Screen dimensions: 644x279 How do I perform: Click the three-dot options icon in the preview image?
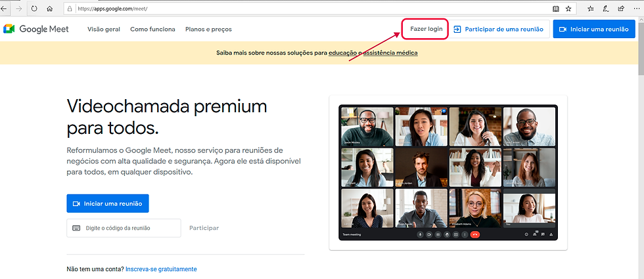pyautogui.click(x=465, y=235)
